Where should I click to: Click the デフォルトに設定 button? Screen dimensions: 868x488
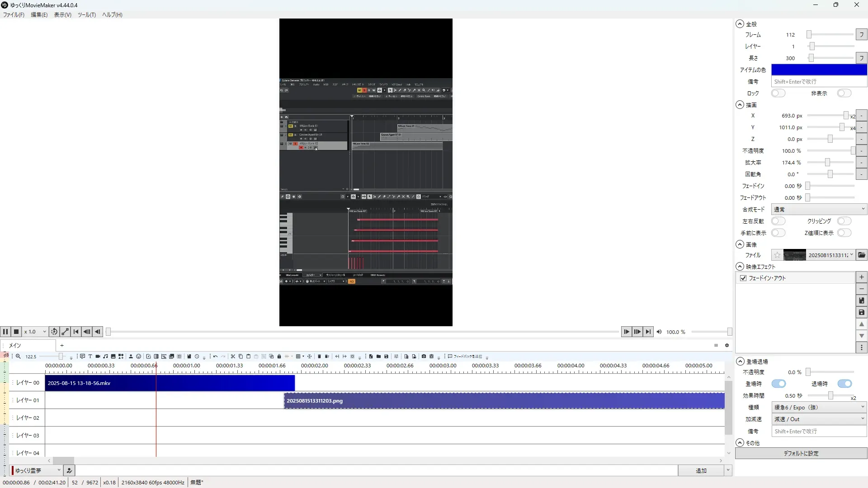(x=801, y=453)
